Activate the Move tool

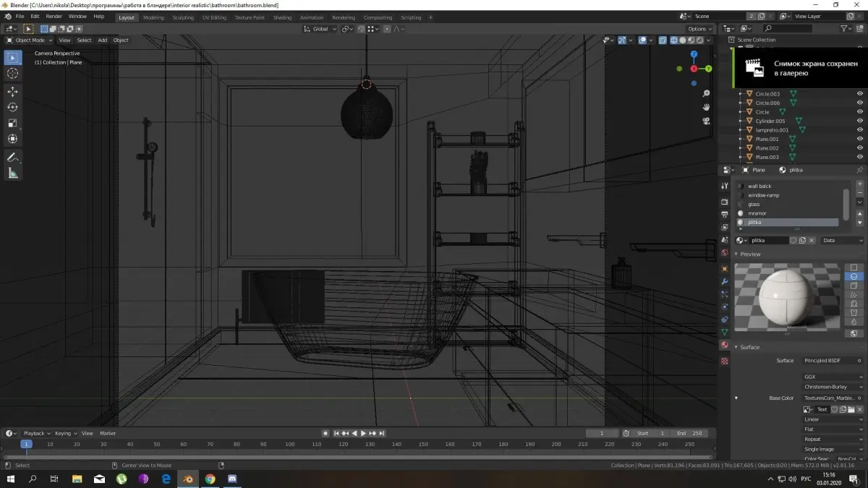coord(13,91)
